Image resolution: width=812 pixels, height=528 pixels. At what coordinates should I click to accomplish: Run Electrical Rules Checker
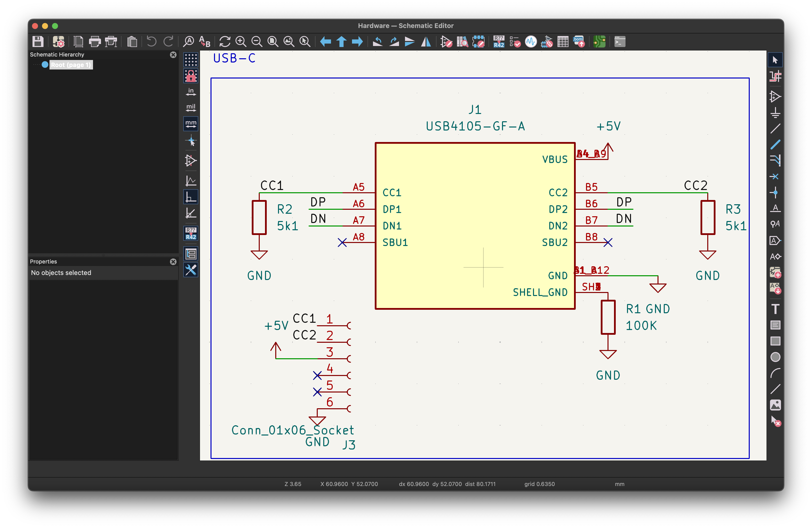515,41
